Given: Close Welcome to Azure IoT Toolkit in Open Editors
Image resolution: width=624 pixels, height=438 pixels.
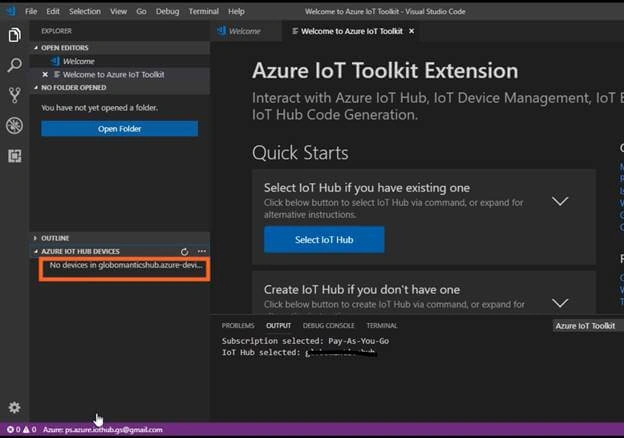Looking at the screenshot, I should 45,74.
